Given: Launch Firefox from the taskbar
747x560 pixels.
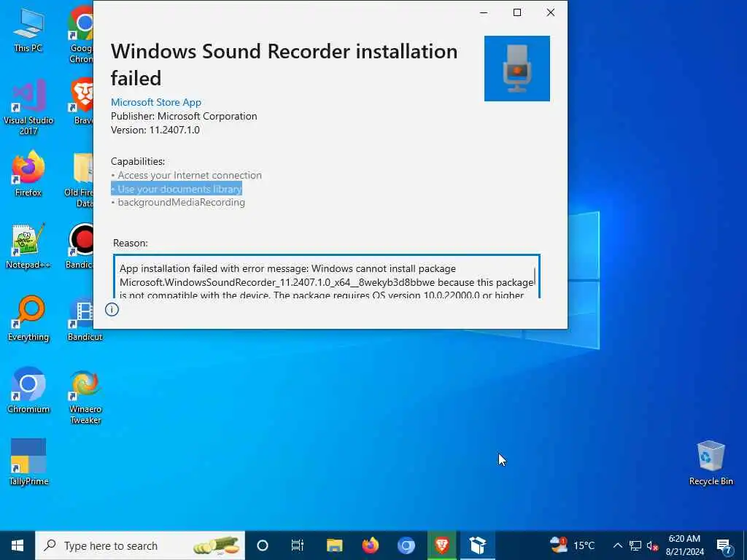Looking at the screenshot, I should pyautogui.click(x=370, y=545).
